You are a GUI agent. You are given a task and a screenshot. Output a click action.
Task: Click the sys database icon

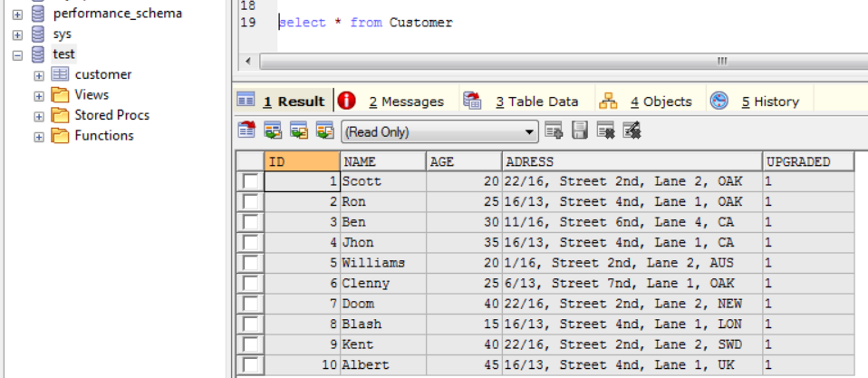point(38,34)
